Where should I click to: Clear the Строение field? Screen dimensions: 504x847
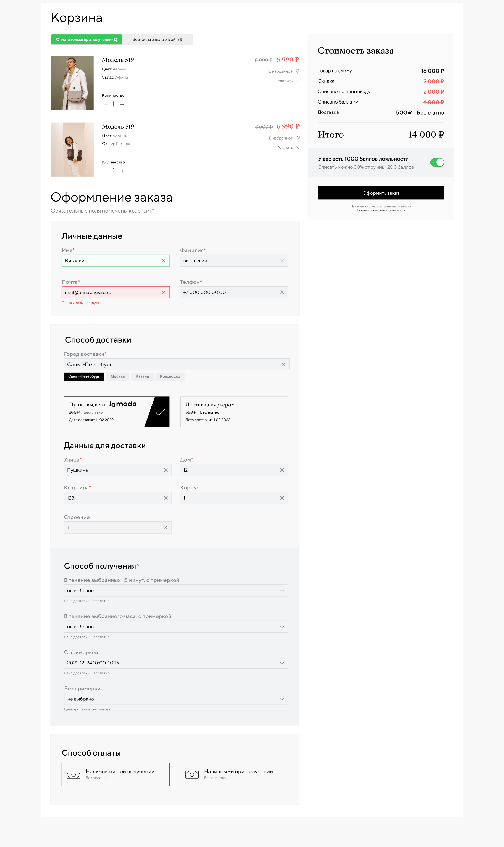tap(166, 528)
